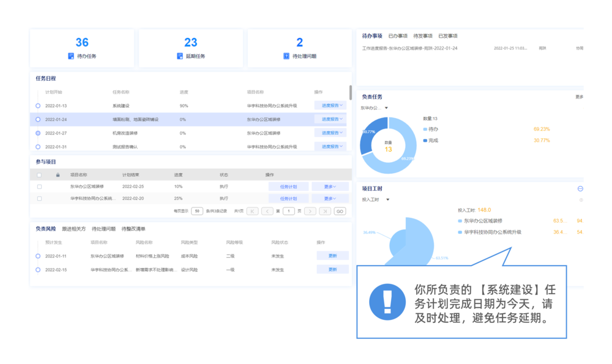Click the 华宇科技协同办公系统升级 legend swatch
This screenshot has height=364, width=612.
[x=460, y=232]
